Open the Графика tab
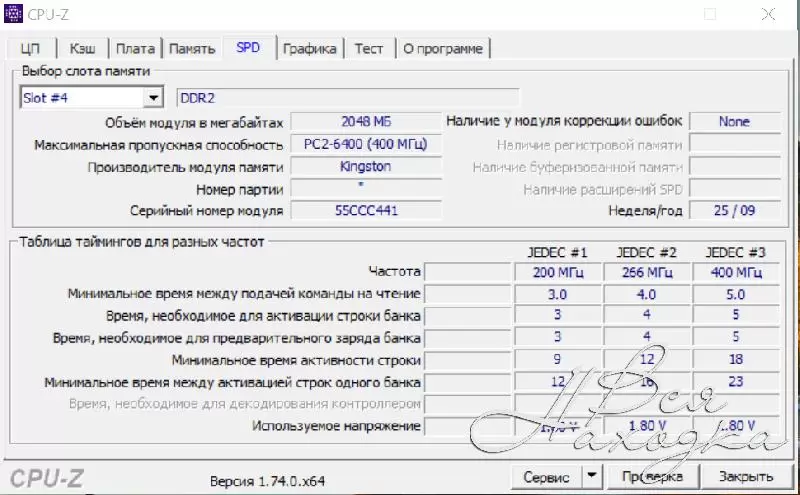 pyautogui.click(x=309, y=49)
